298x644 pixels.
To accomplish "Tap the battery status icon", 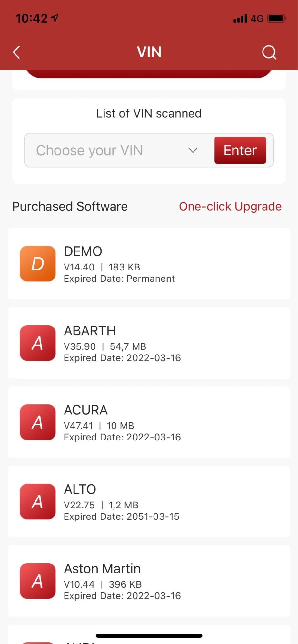I will (276, 18).
